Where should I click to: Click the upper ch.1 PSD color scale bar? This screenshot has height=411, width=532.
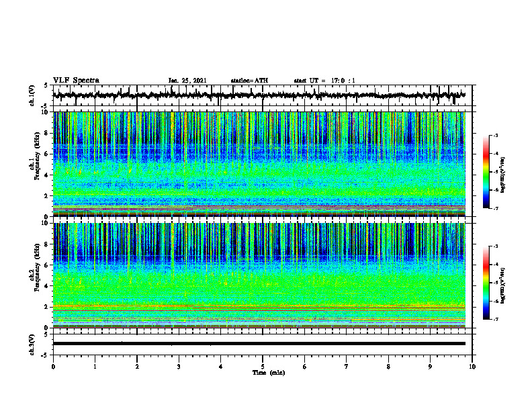(486, 172)
